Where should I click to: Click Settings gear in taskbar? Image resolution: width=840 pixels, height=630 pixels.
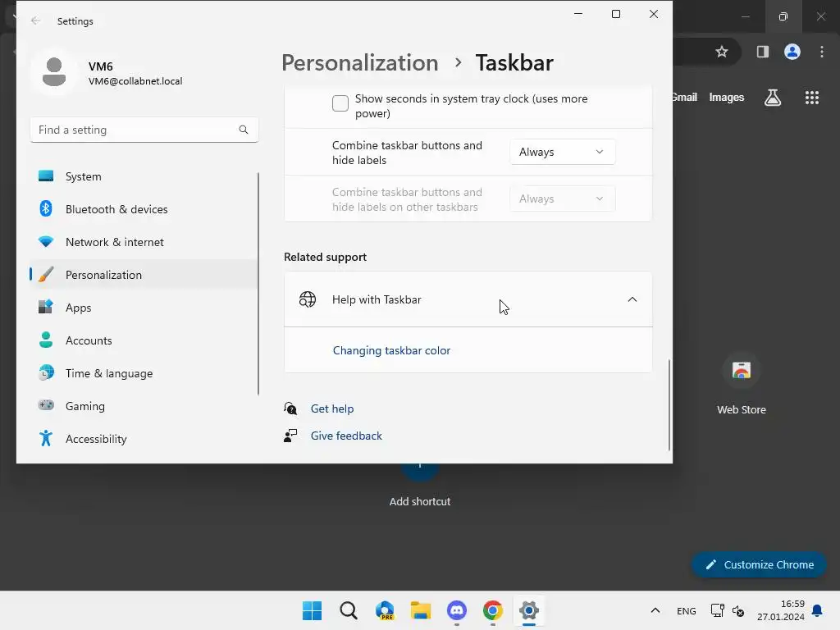[529, 610]
